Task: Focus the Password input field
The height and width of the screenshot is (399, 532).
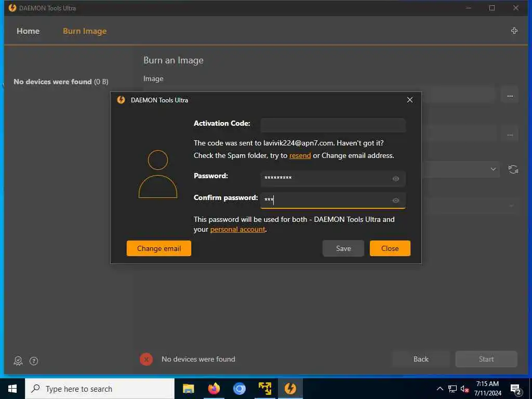Action: [x=333, y=179]
